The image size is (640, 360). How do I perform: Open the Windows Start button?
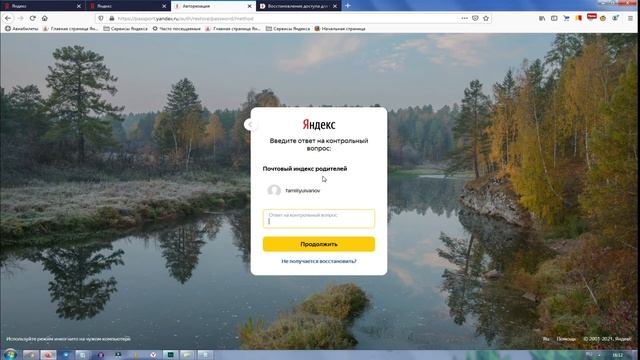[x=9, y=354]
